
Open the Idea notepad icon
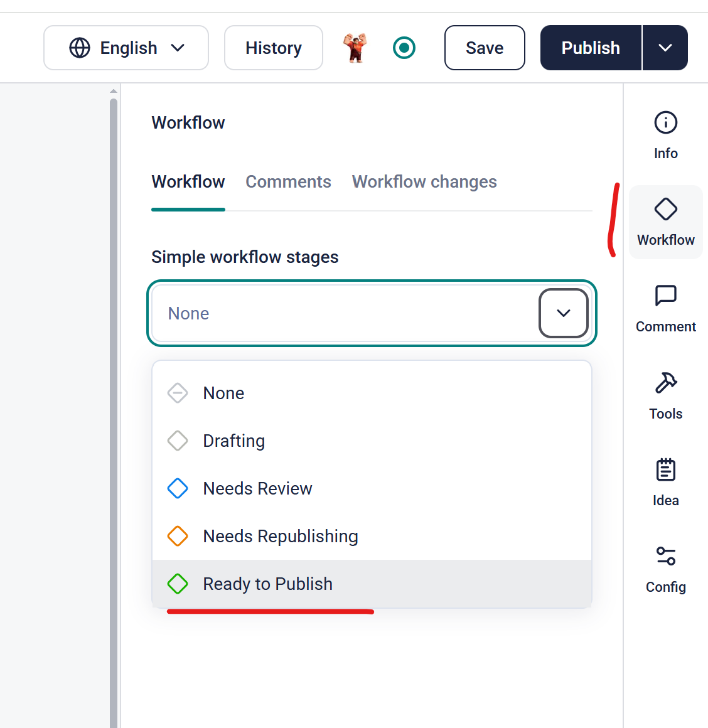coord(665,470)
